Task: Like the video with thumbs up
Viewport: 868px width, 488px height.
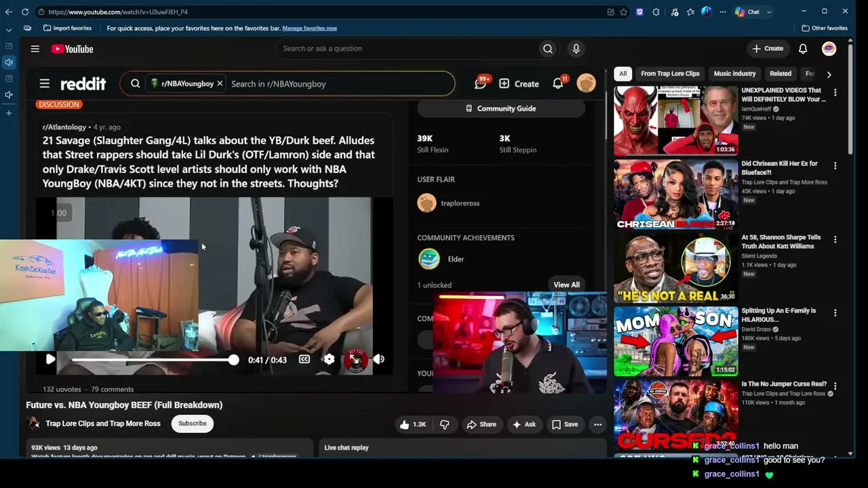Action: point(412,424)
